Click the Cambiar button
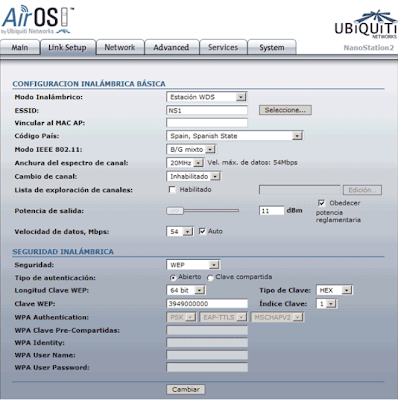398x400 pixels. 186,389
